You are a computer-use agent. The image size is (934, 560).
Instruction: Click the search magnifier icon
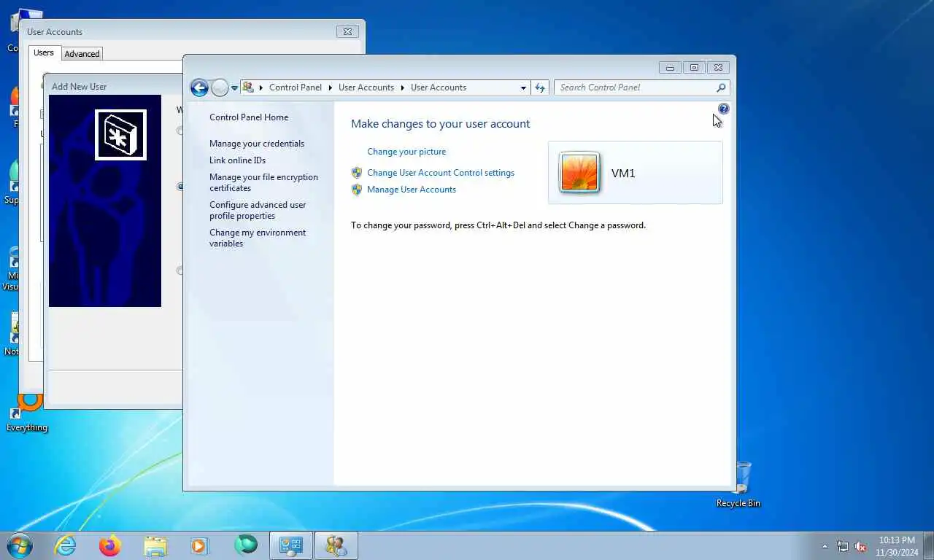click(721, 87)
